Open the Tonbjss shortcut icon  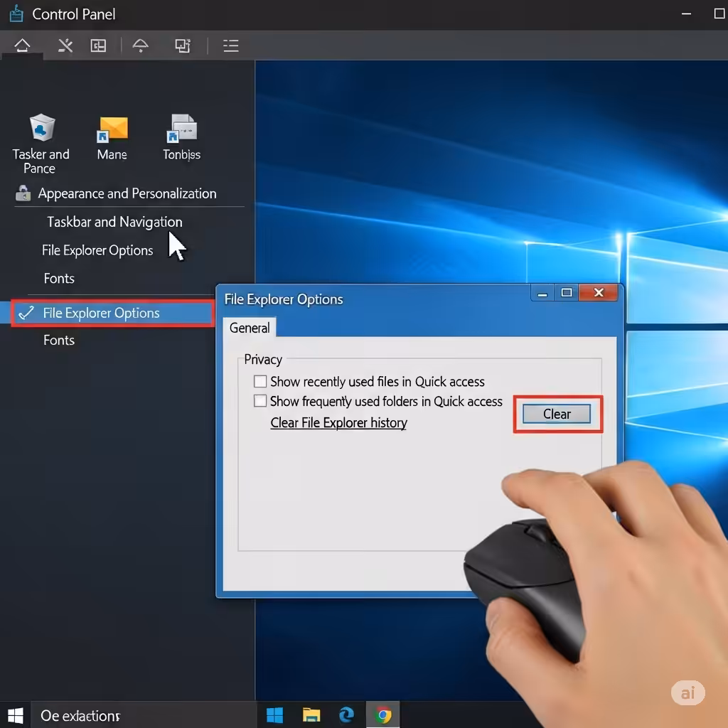coord(181,128)
